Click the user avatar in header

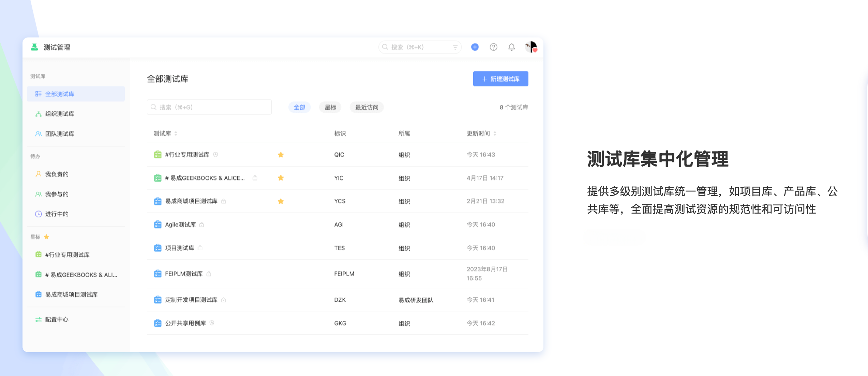[531, 47]
